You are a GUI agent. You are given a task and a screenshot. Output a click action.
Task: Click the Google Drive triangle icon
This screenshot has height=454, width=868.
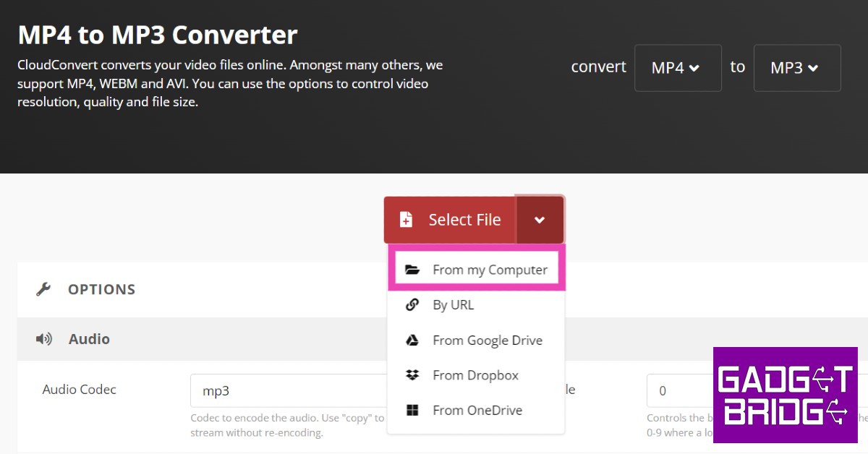(412, 340)
